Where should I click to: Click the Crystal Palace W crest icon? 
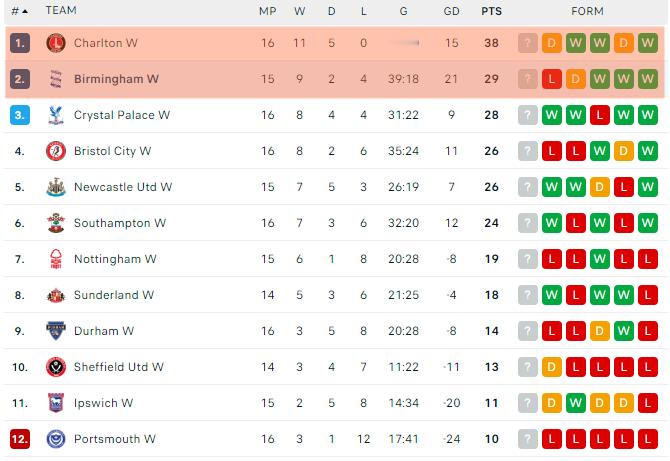(55, 115)
